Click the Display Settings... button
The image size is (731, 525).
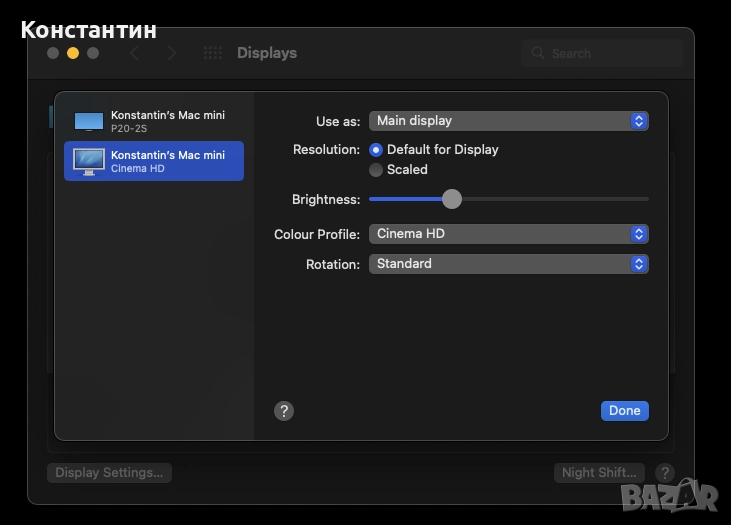coord(109,473)
